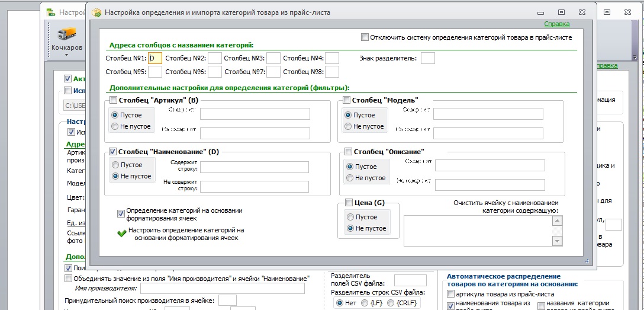Click Принудительный поиск производителя в ячейке field
Screen dimensions: 644x310
click(227, 300)
